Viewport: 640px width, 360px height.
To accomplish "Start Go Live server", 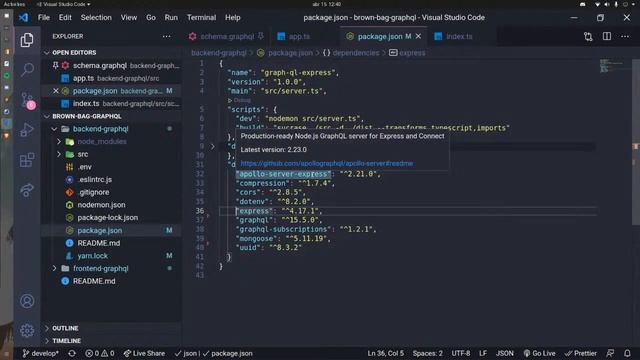I will 539,353.
